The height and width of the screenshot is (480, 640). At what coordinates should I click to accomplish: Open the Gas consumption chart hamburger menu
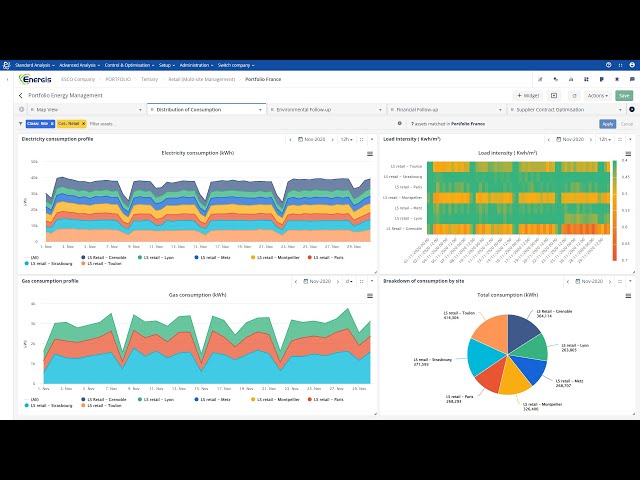click(370, 296)
